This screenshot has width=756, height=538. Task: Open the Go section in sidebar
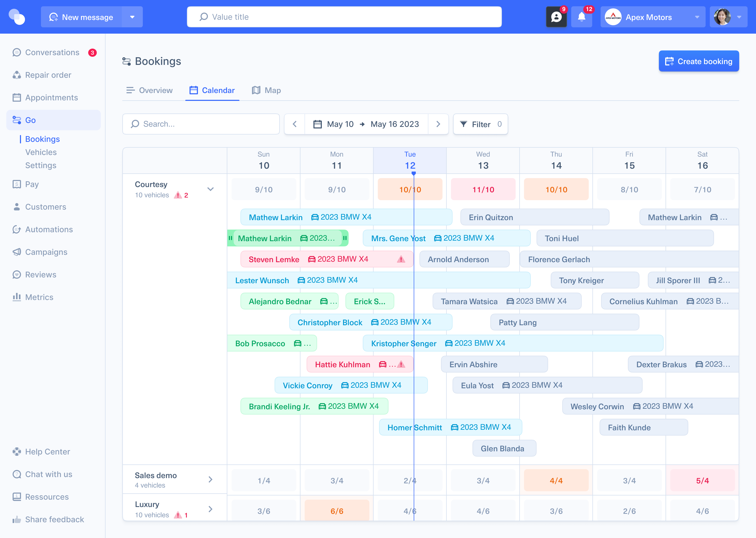point(54,120)
